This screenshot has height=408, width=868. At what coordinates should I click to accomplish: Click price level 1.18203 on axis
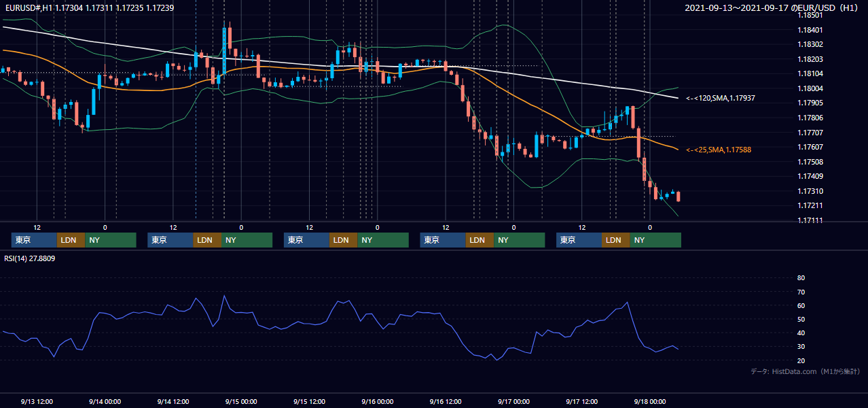(810, 59)
